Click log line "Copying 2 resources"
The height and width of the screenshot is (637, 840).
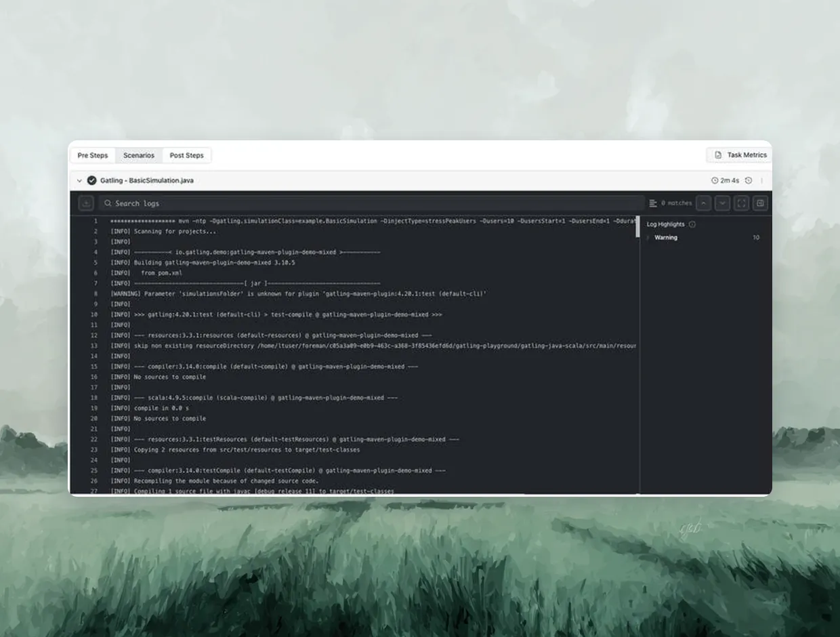(235, 450)
